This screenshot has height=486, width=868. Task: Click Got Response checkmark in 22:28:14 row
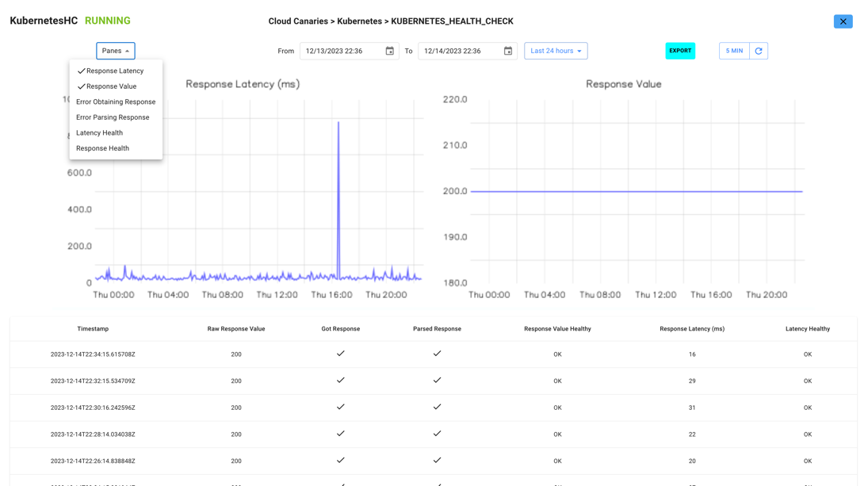pyautogui.click(x=340, y=434)
